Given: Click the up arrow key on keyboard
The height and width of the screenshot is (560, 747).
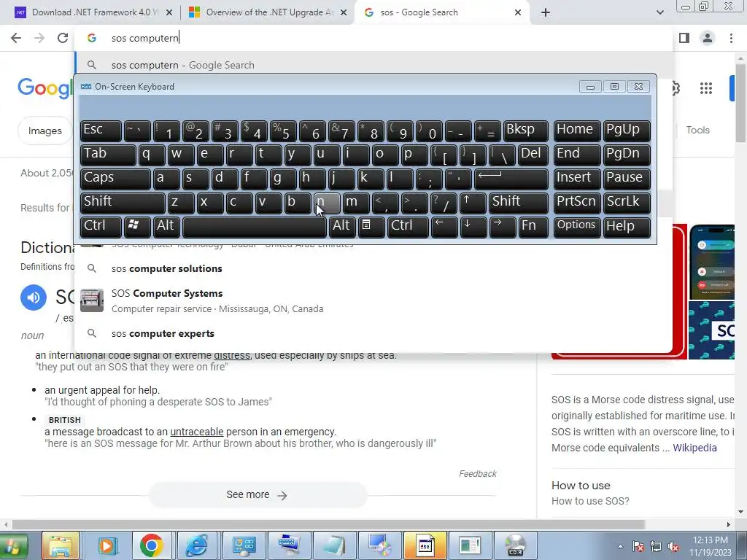Looking at the screenshot, I should [x=473, y=203].
